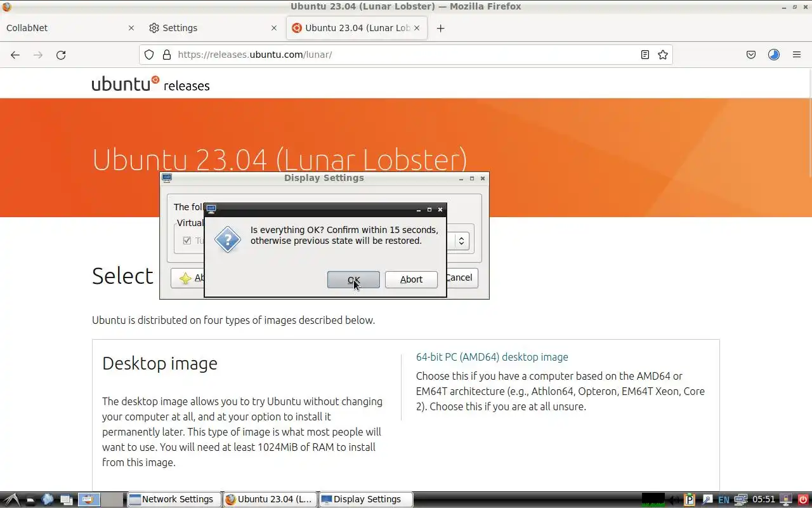This screenshot has height=508, width=812.
Task: Close the CollabNet tab
Action: click(131, 28)
